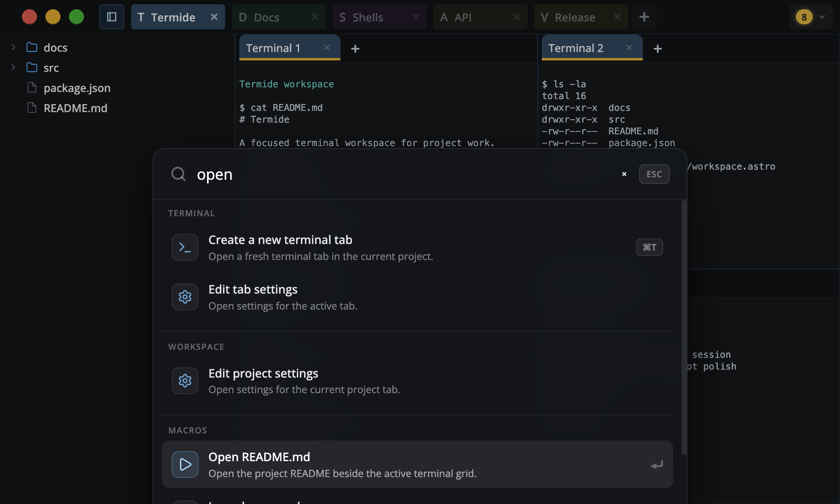Viewport: 840px width, 504px height.
Task: Click the play icon for Open README.md
Action: [185, 465]
